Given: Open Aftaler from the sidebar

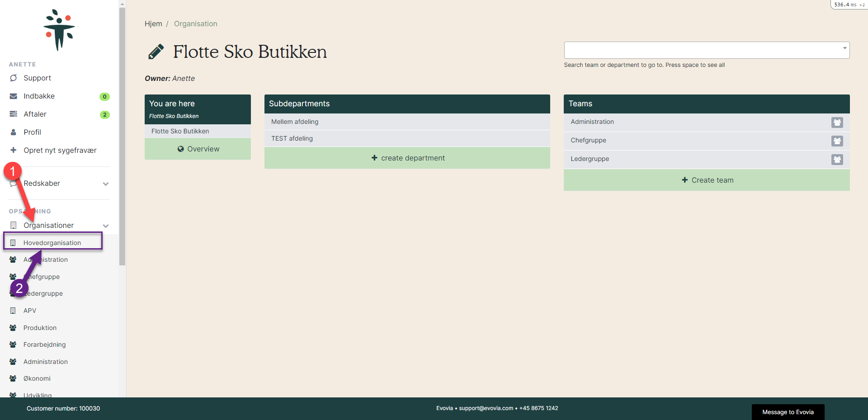Looking at the screenshot, I should (x=35, y=114).
